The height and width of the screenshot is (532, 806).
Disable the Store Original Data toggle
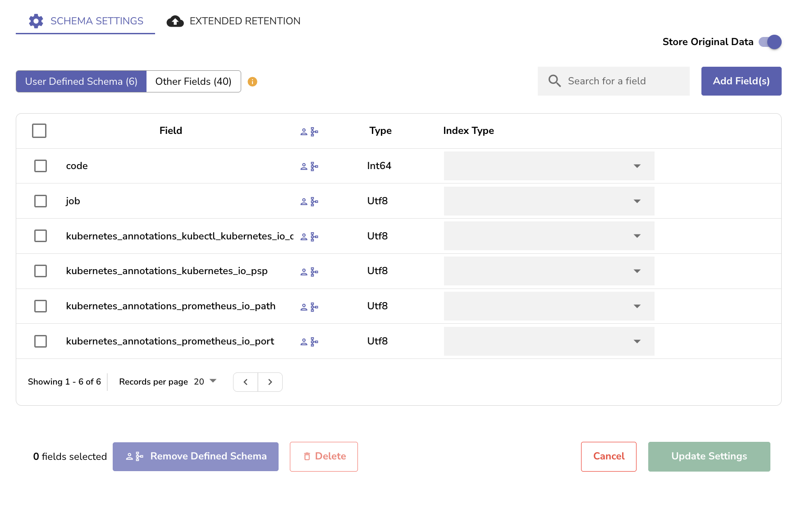[770, 41]
